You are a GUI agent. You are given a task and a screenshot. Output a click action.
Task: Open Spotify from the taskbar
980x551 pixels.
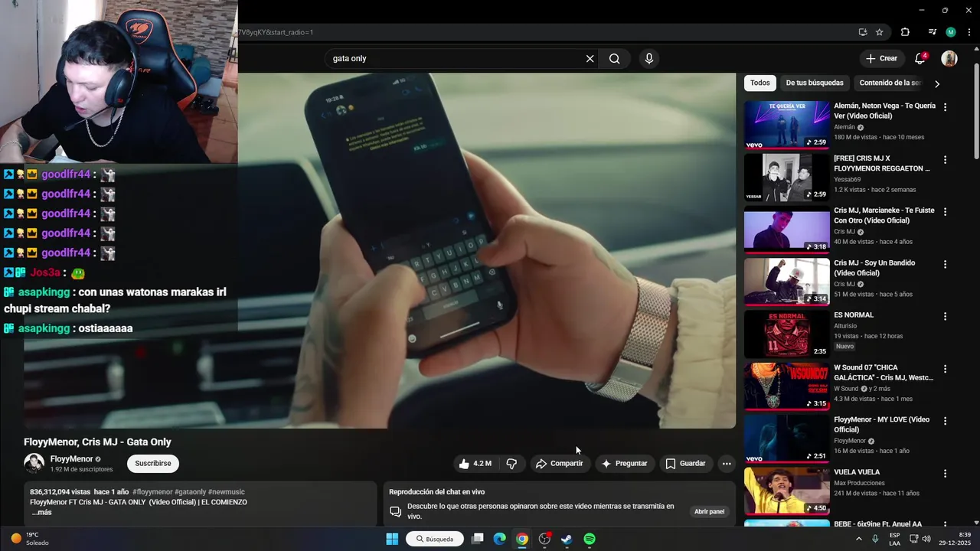[x=590, y=539]
